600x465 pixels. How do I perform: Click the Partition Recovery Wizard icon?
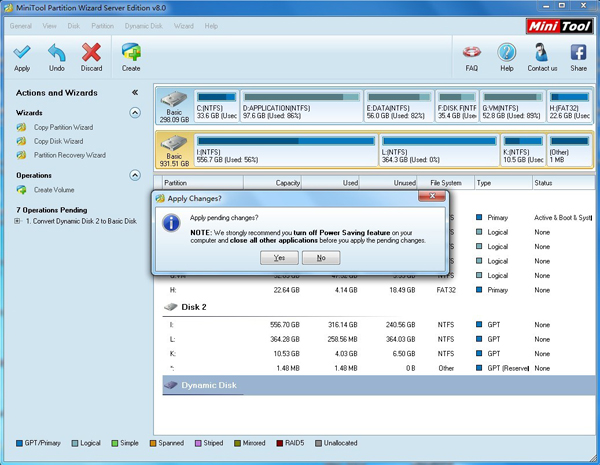[21, 155]
